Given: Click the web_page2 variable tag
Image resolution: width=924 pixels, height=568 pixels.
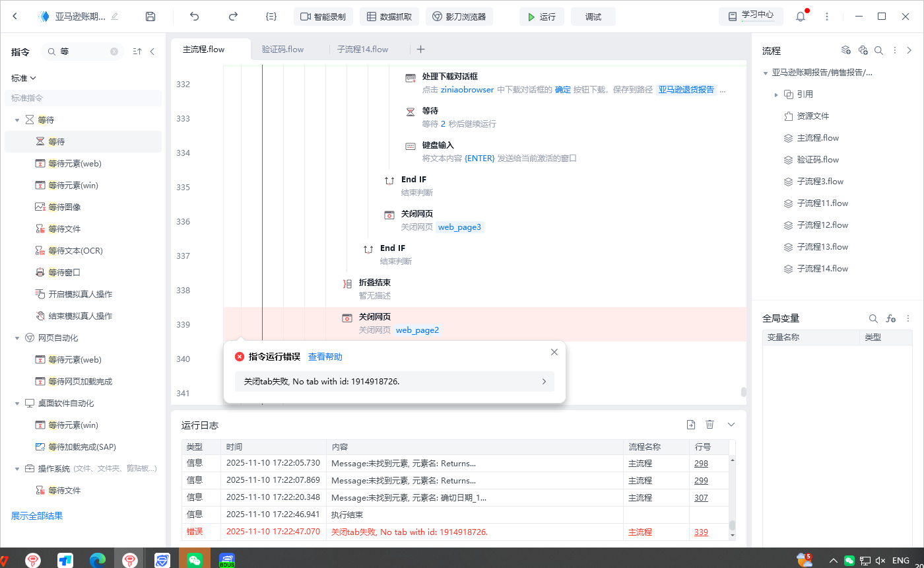Looking at the screenshot, I should [x=418, y=330].
